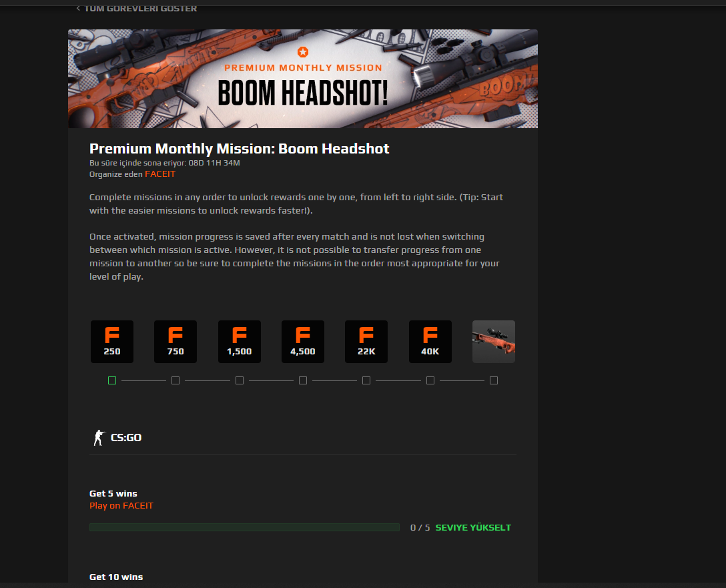
Task: Click the 4,500 FACEIT points reward icon
Action: (303, 342)
